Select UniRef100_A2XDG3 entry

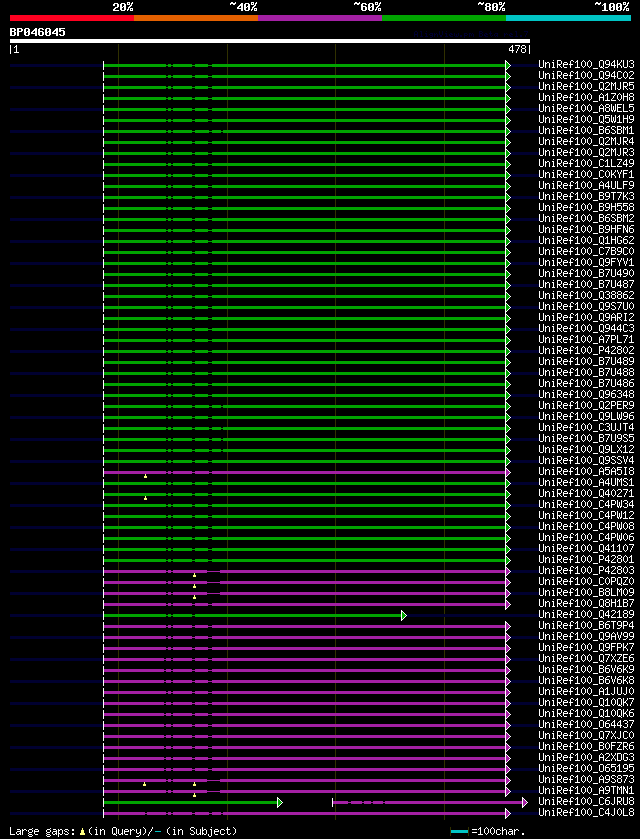[586, 758]
